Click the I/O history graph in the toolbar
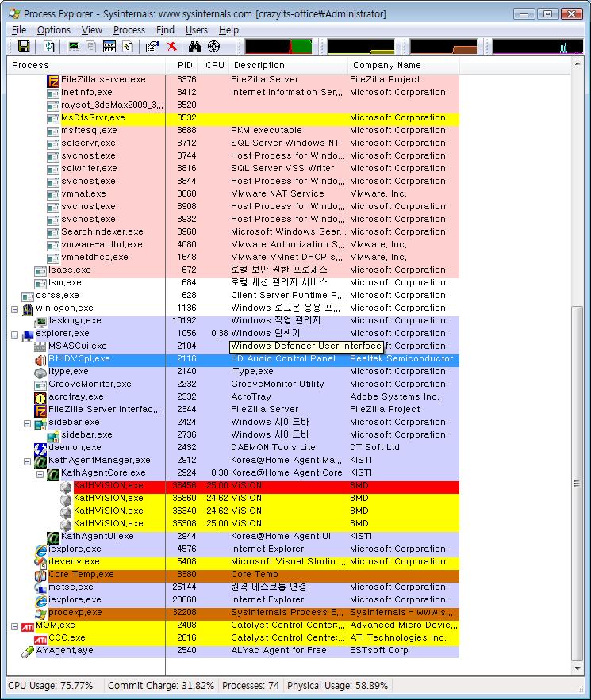Screen dimensions: 591x700 [x=538, y=47]
